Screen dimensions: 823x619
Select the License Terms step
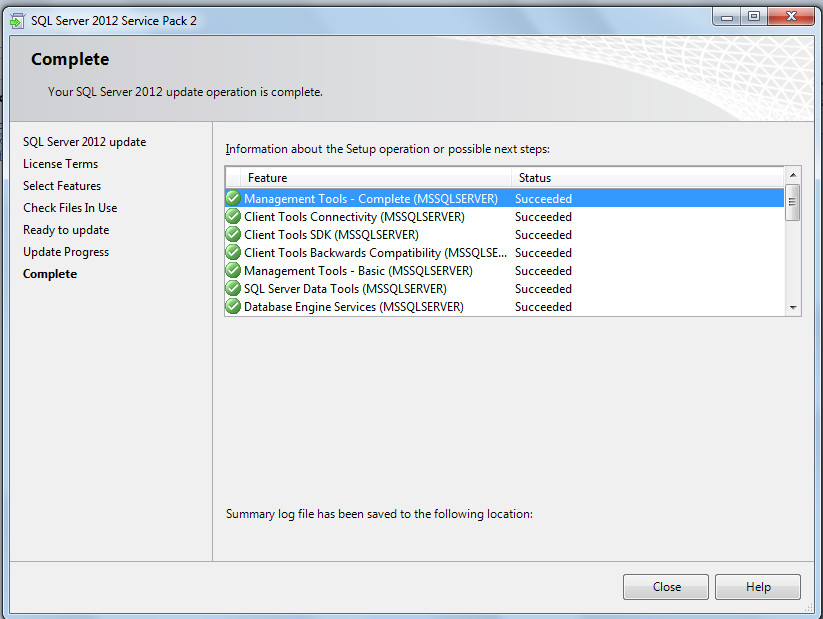click(60, 164)
